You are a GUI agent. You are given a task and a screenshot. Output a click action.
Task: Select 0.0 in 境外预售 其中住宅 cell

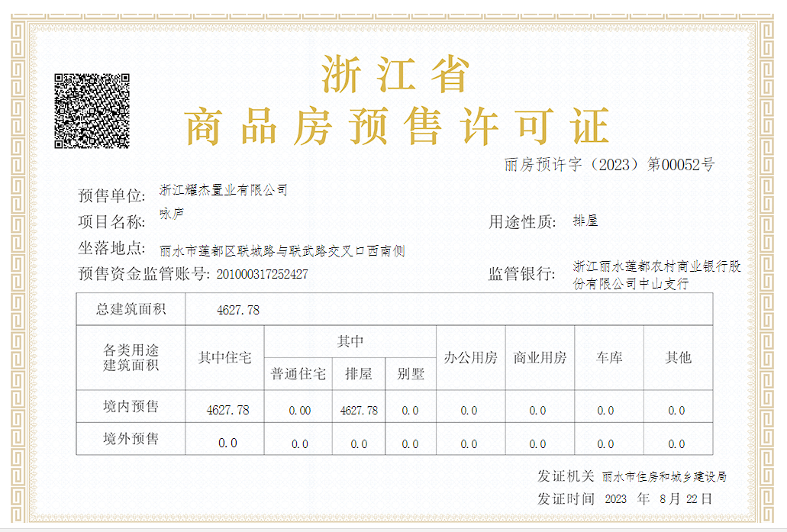click(228, 443)
